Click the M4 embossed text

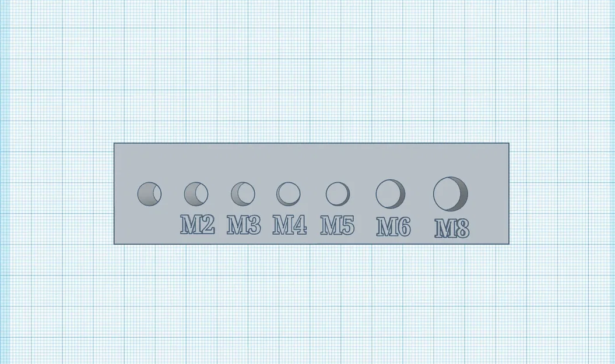point(290,225)
